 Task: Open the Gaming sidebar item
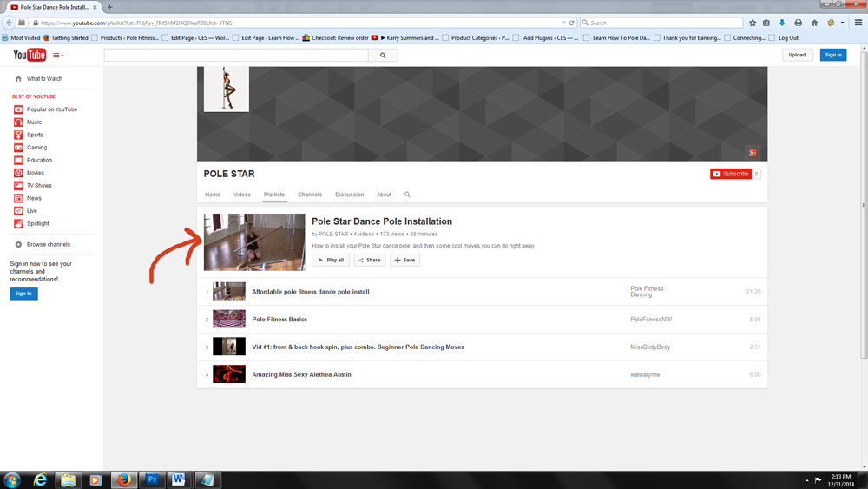[36, 148]
